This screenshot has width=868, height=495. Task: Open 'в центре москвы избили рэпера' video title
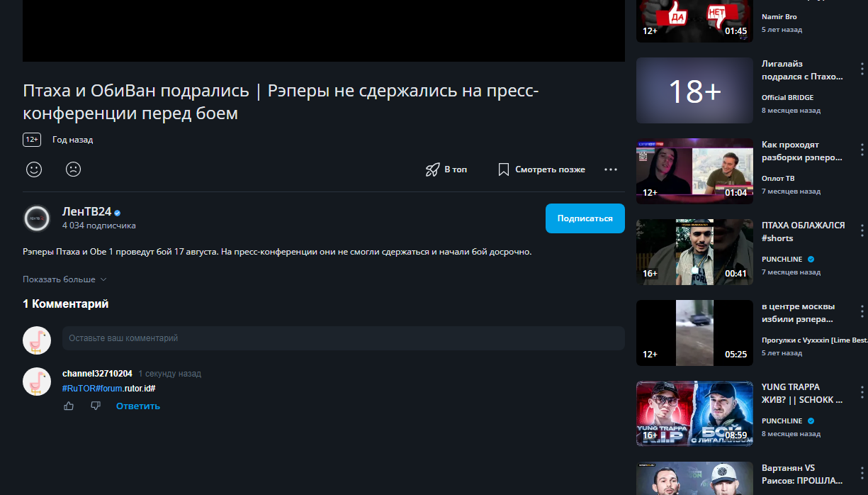(x=799, y=313)
